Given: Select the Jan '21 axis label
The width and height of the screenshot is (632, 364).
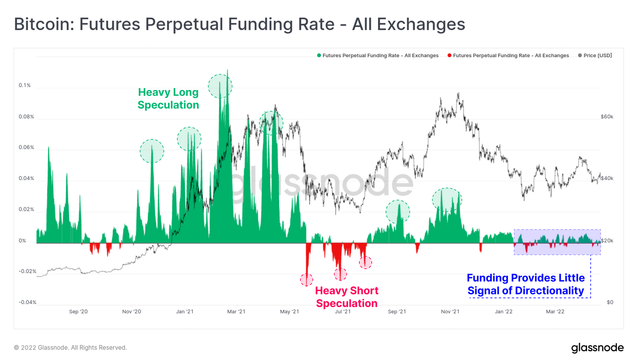Looking at the screenshot, I should tap(185, 312).
